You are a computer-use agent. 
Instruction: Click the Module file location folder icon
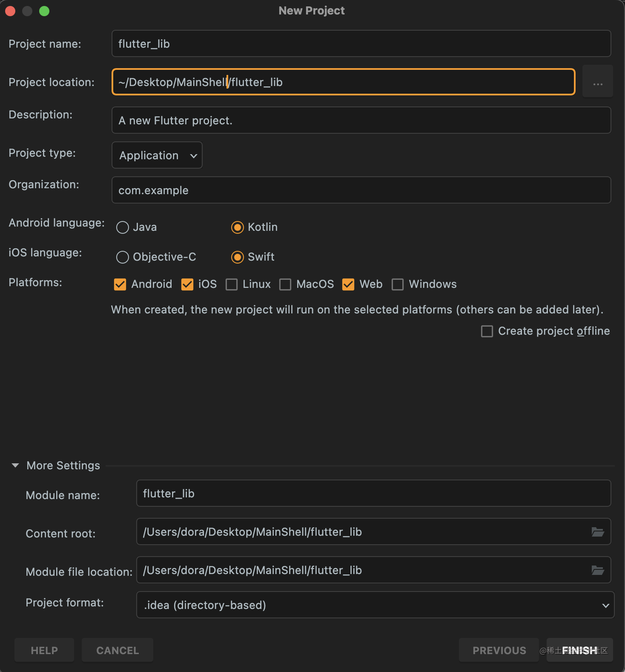pos(598,570)
